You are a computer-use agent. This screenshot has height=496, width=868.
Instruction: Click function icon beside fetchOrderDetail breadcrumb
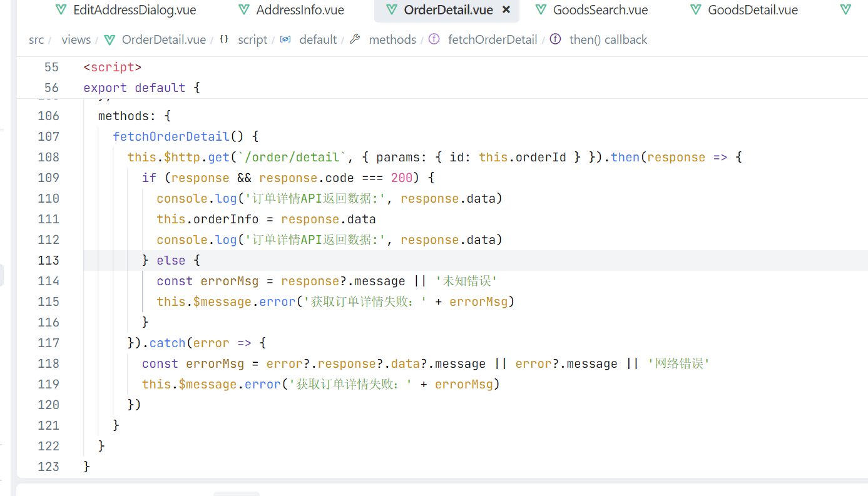434,39
